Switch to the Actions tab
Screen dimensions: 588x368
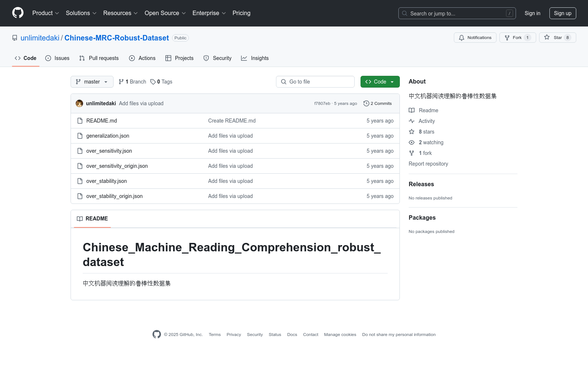[x=142, y=58]
